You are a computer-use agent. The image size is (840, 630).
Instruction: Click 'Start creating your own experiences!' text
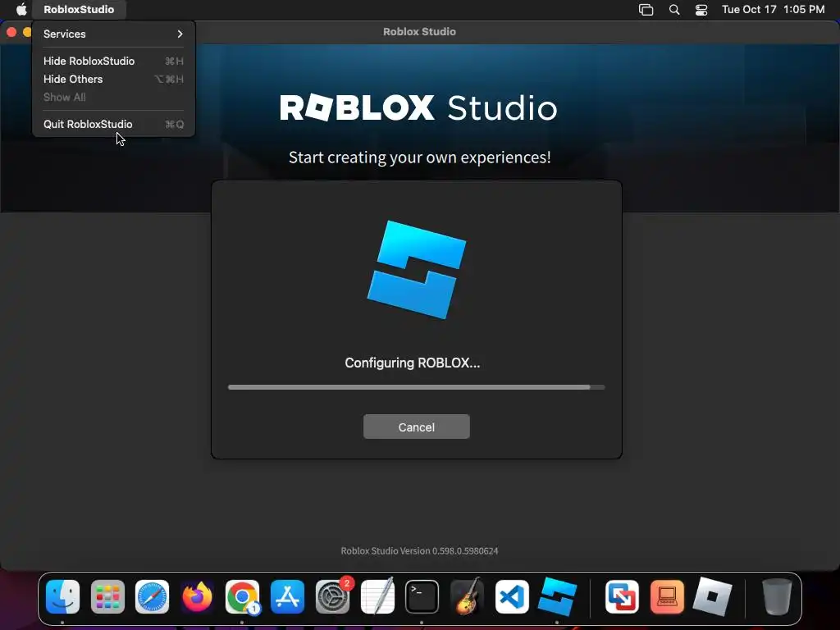(x=419, y=157)
